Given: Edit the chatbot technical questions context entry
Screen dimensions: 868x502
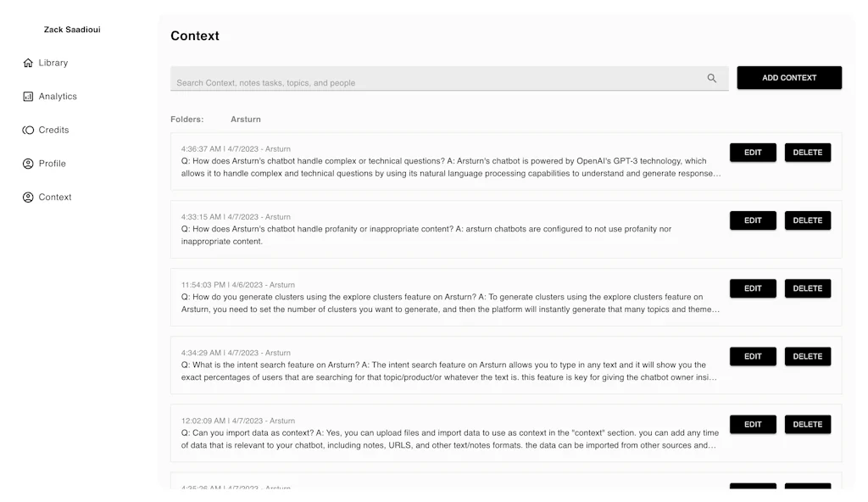Looking at the screenshot, I should (753, 152).
